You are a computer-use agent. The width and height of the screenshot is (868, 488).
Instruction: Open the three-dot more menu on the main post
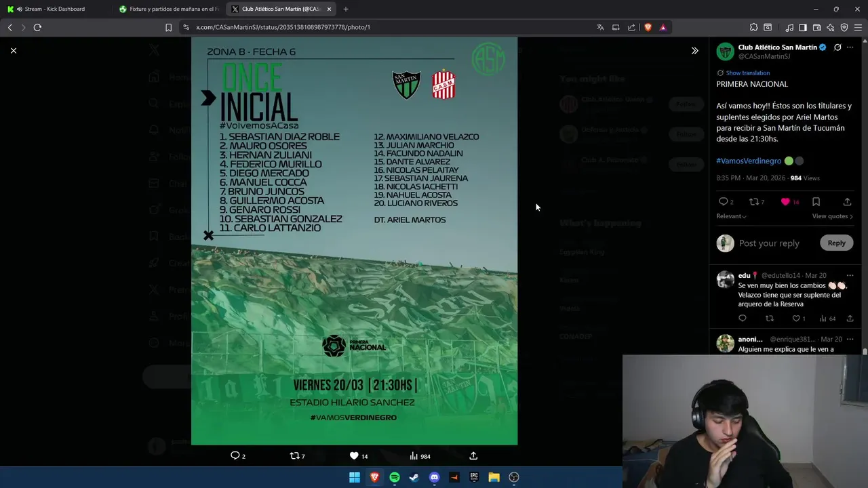850,47
